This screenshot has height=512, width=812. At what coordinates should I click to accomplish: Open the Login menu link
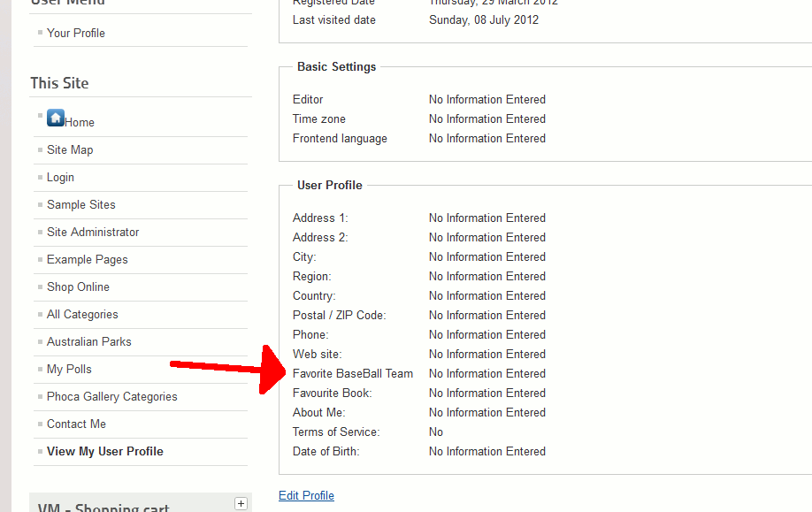(60, 178)
